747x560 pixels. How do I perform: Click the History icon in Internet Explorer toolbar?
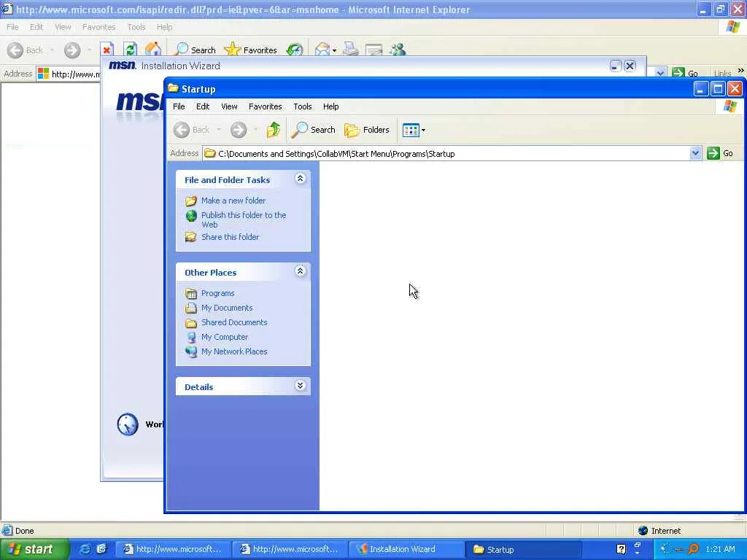pos(295,50)
